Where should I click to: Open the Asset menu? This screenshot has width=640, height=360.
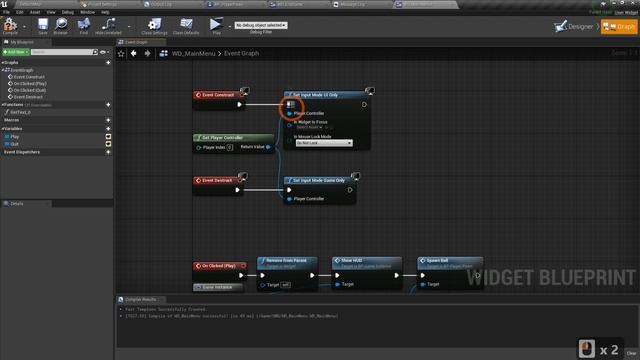35,12
